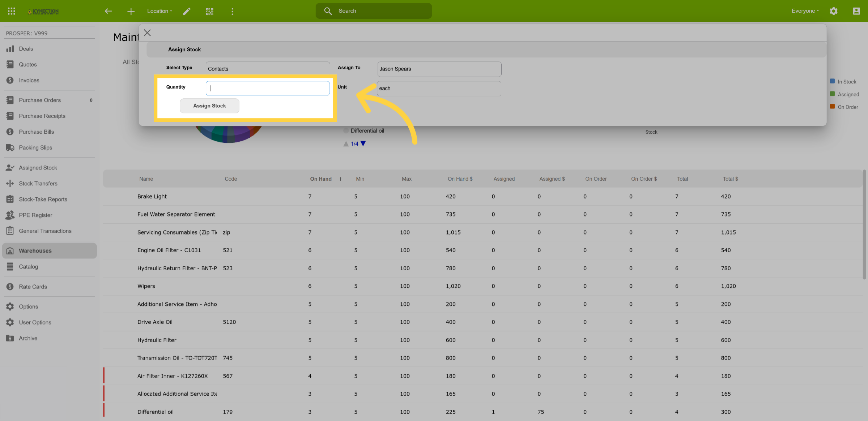This screenshot has height=421, width=868.
Task: Open Purchase Orders in sidebar
Action: [x=49, y=100]
